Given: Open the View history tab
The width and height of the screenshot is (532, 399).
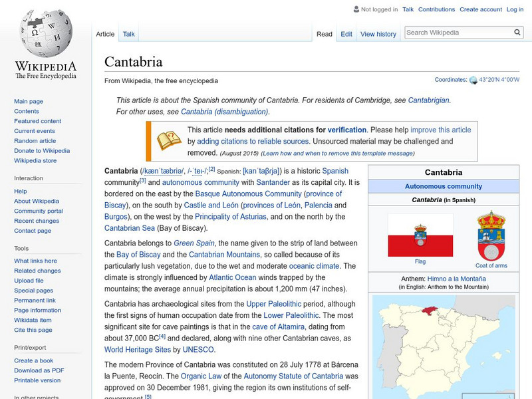Looking at the screenshot, I should click(378, 34).
